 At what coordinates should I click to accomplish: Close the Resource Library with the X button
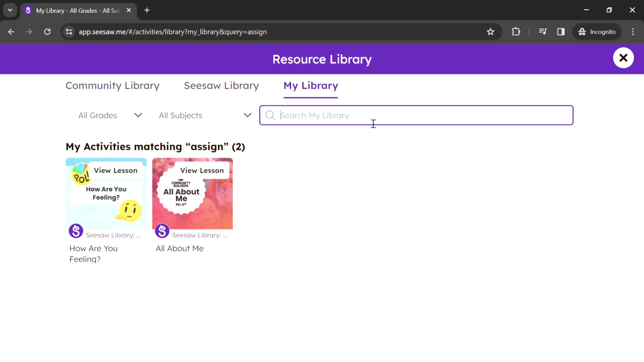click(623, 58)
